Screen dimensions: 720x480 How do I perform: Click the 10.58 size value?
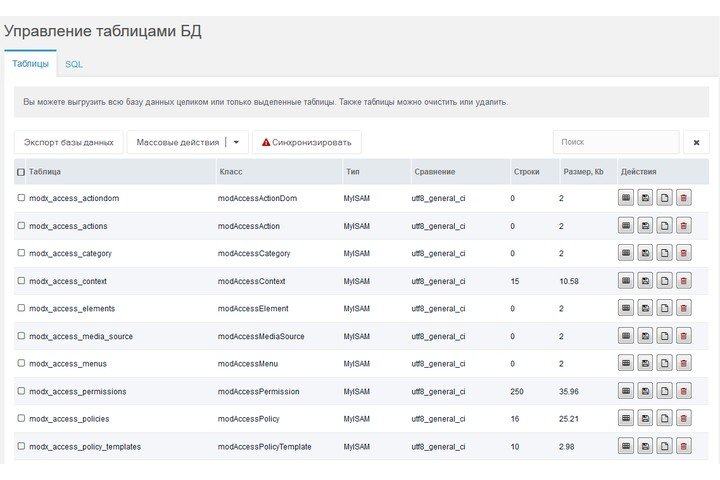click(x=568, y=281)
